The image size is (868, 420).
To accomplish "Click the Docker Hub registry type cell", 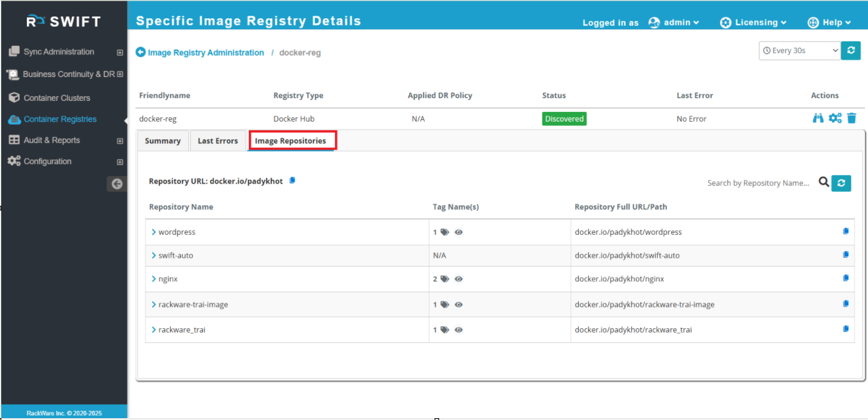I will tap(294, 119).
